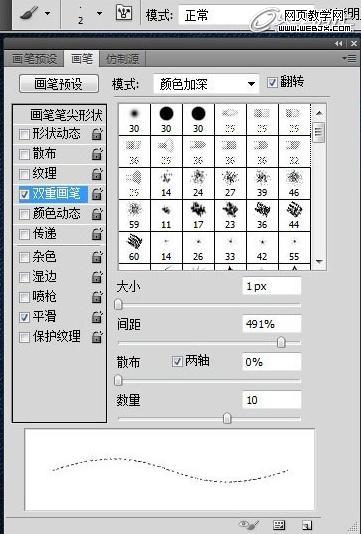Click the 491% spacing input field

(272, 324)
